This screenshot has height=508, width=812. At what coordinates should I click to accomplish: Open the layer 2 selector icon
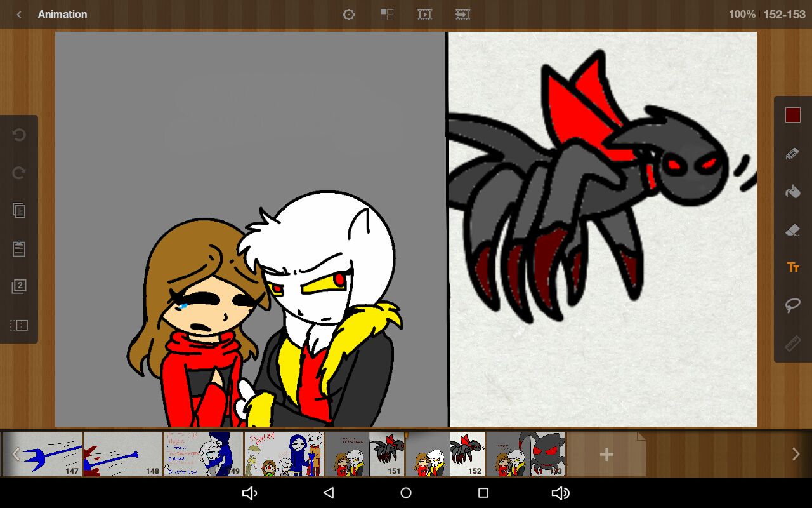[x=19, y=286]
